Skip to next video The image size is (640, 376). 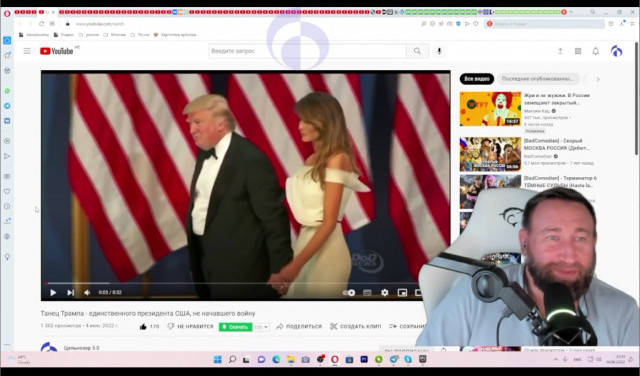(x=71, y=292)
